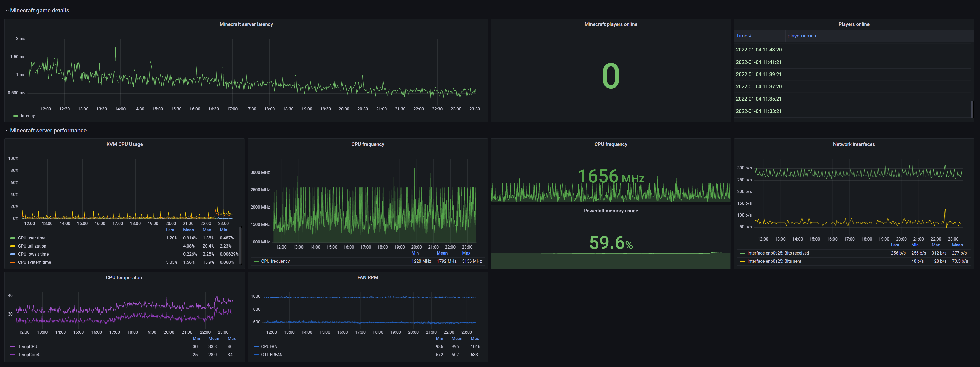Sort Network interfaces legend by Mean column
Viewport: 980px width, 367px height.
[x=957, y=245]
